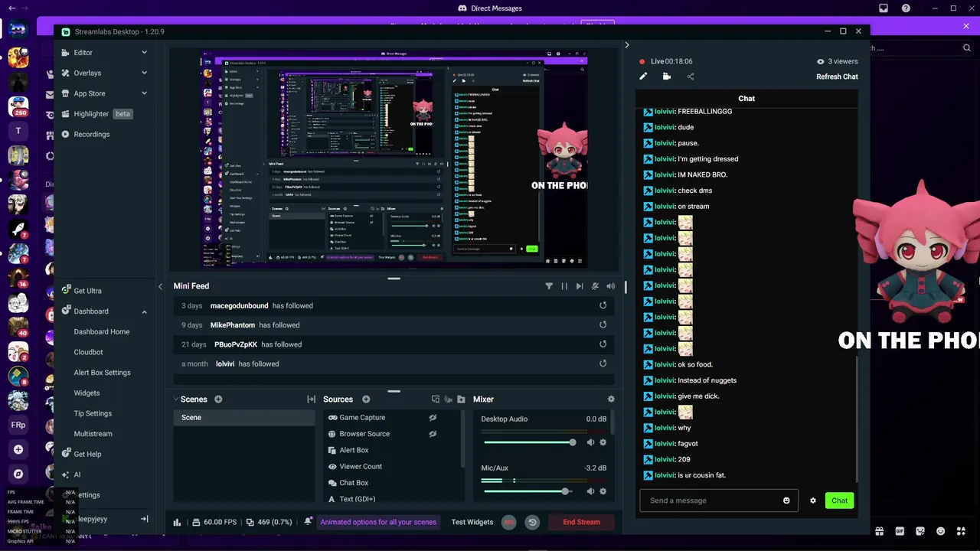Open performance stats bar-chart icon
Image resolution: width=980 pixels, height=551 pixels.
(178, 522)
